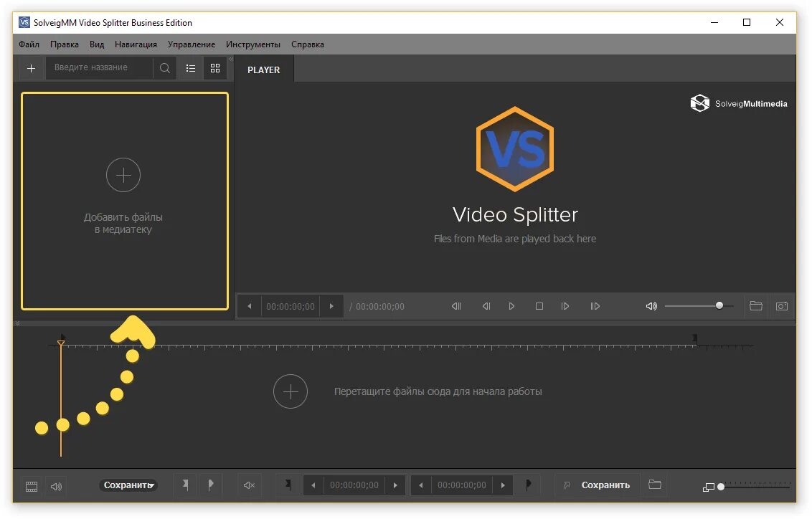Screen dimensions: 812x519
Task: Click the add end marker flag icon
Action: point(210,485)
